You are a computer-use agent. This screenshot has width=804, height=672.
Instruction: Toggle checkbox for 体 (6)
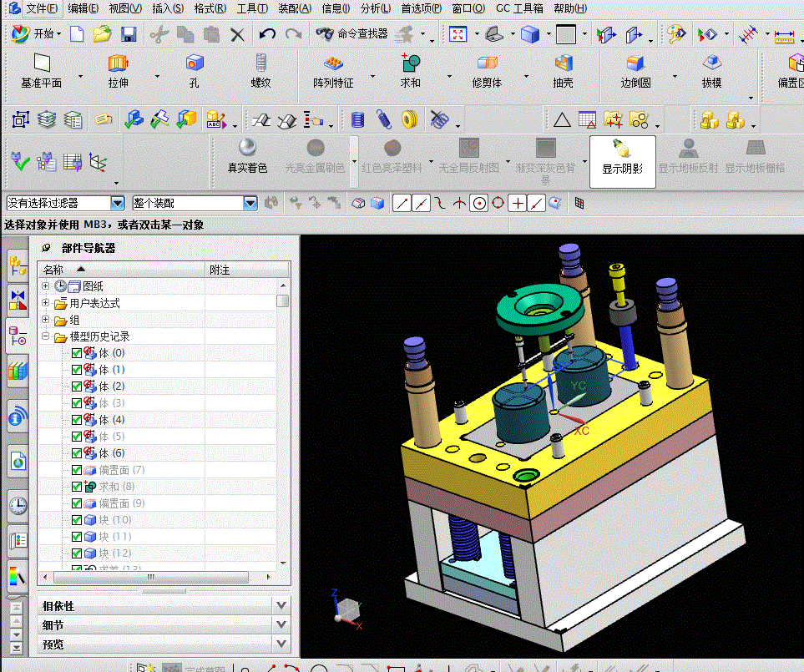(x=77, y=453)
